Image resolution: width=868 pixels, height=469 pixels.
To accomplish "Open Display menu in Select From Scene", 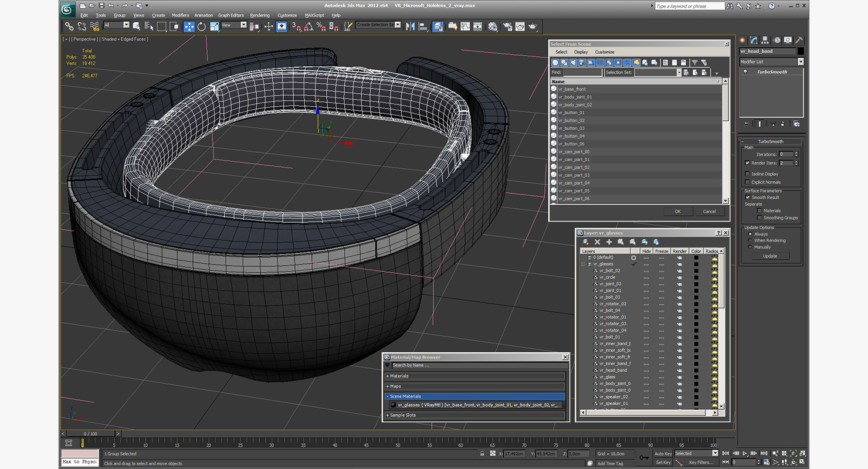I will coord(581,52).
